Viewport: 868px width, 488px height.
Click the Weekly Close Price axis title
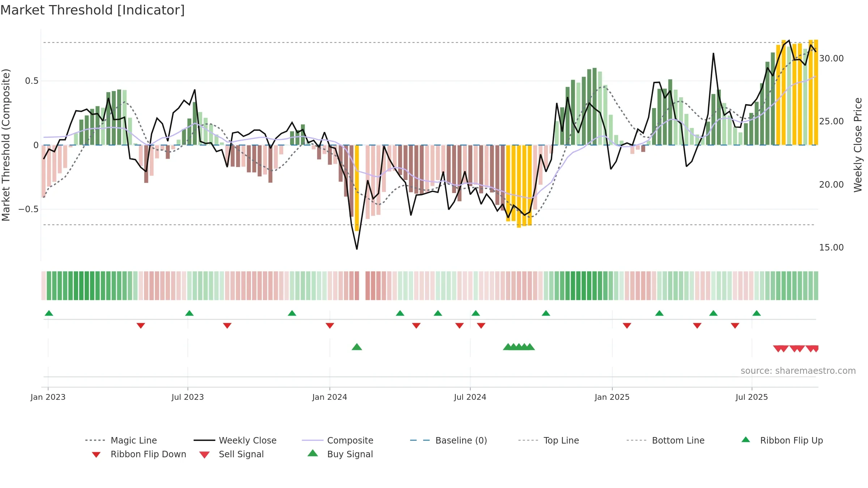858,145
